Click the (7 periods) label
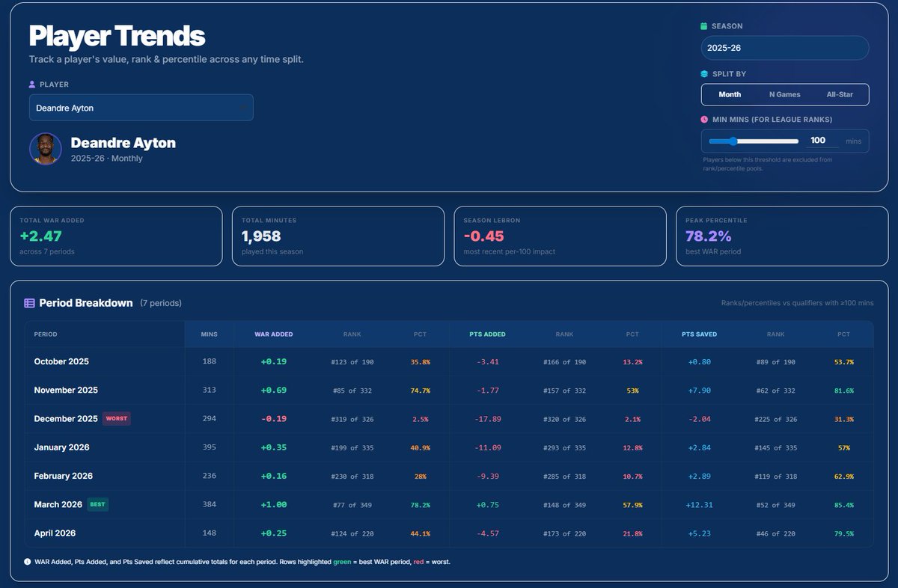Viewport: 898px width, 588px height. pyautogui.click(x=161, y=303)
